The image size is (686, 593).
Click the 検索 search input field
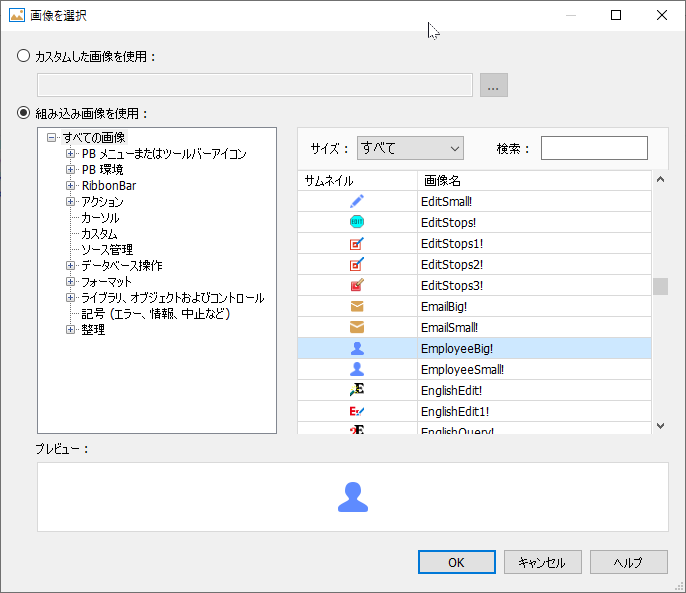594,148
